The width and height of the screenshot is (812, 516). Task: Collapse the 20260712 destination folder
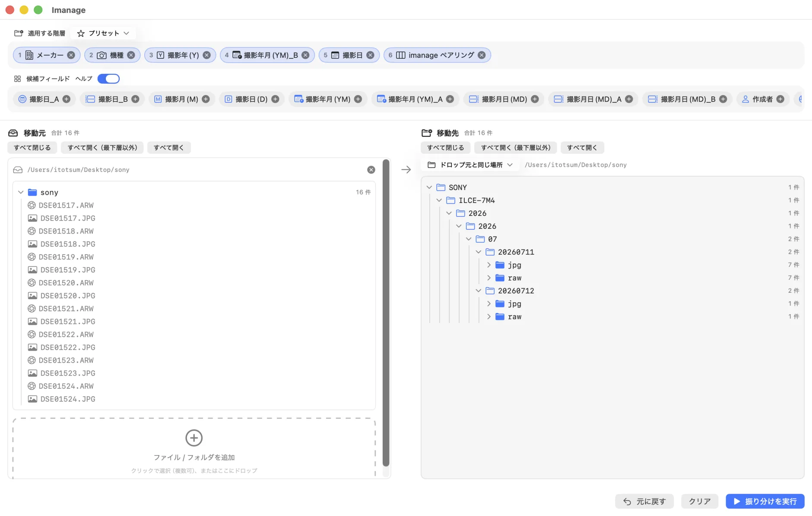pyautogui.click(x=479, y=291)
